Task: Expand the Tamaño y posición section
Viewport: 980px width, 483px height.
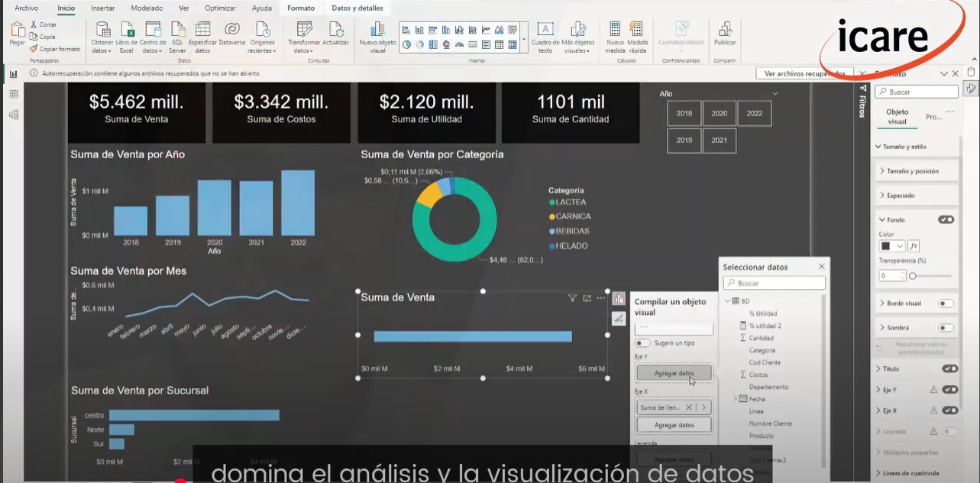Action: [x=914, y=171]
